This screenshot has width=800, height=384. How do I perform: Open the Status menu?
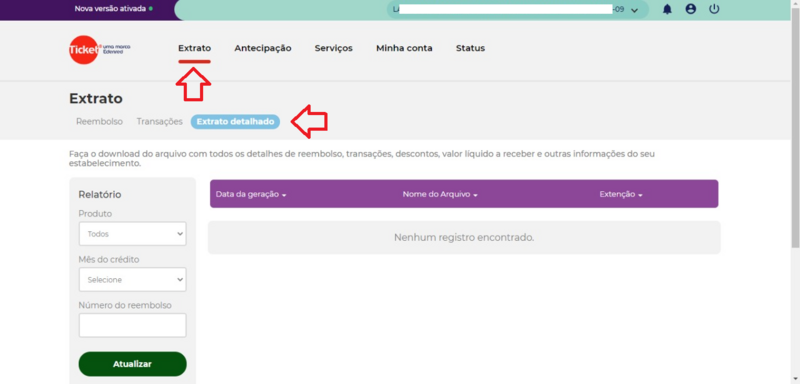coord(470,48)
